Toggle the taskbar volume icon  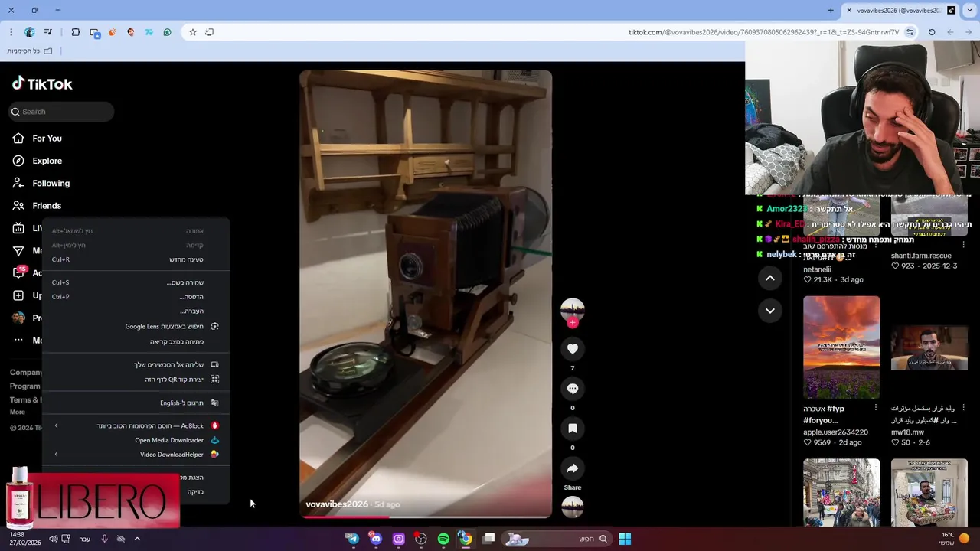pos(53,539)
